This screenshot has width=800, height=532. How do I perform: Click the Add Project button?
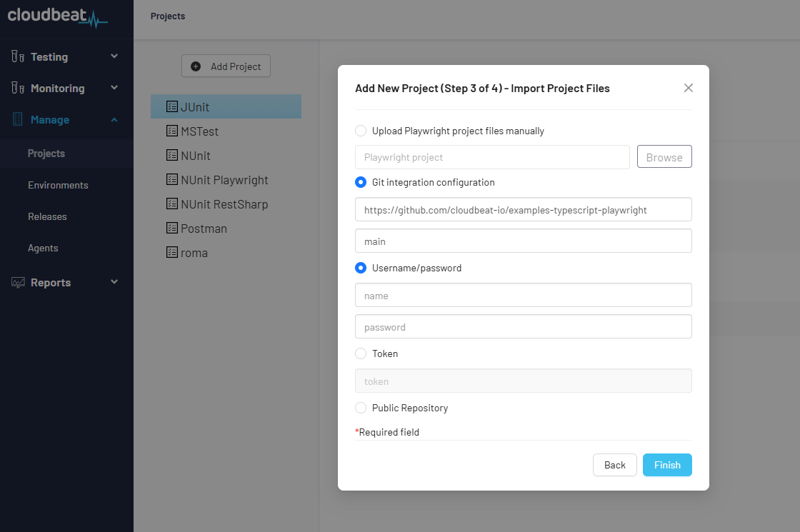[x=226, y=66]
